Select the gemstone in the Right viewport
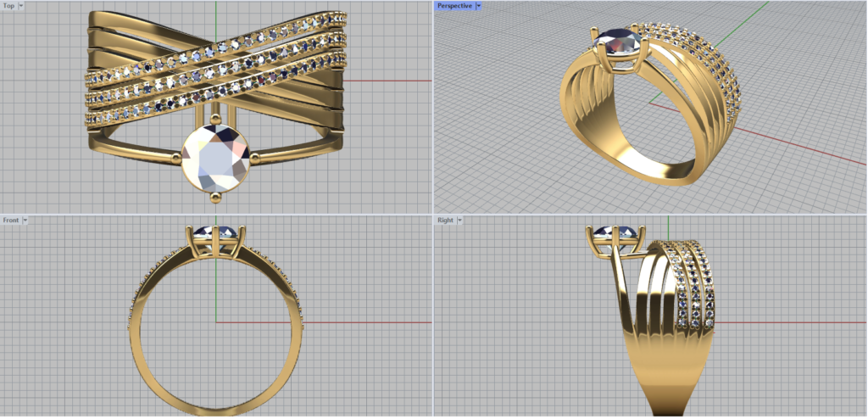This screenshot has width=868, height=419. point(616,232)
